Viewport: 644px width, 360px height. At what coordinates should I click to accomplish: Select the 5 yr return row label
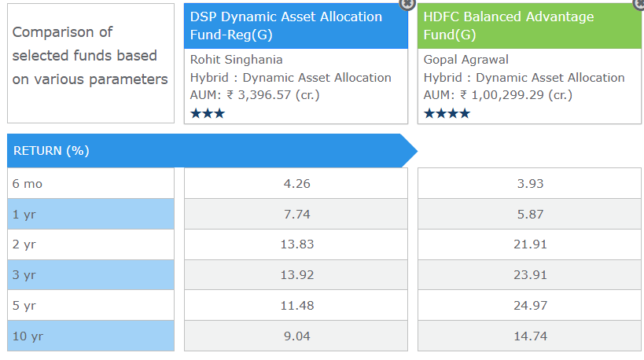coord(90,306)
